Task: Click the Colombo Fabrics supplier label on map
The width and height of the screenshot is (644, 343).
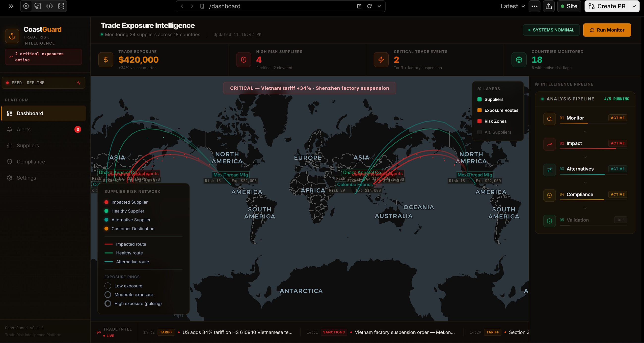Action: [x=354, y=185]
